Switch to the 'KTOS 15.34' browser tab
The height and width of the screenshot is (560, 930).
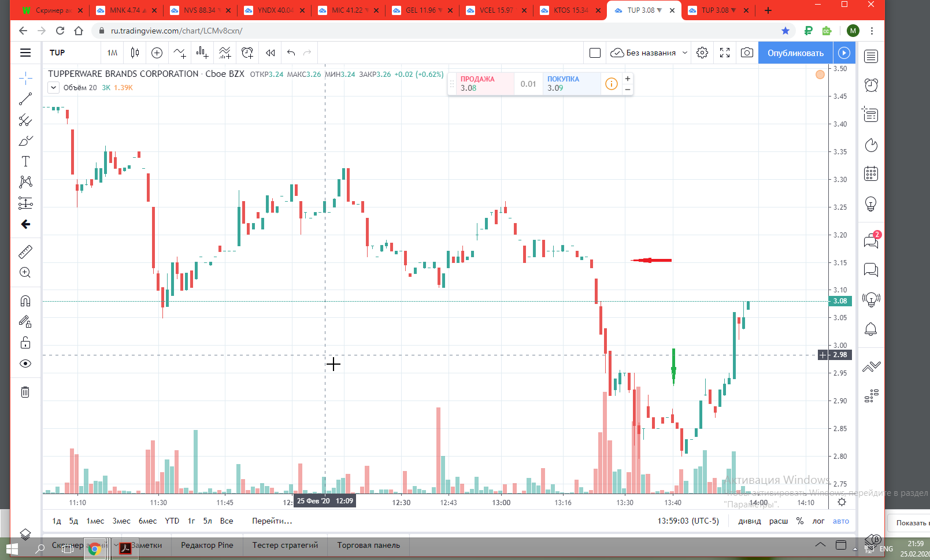(x=570, y=10)
